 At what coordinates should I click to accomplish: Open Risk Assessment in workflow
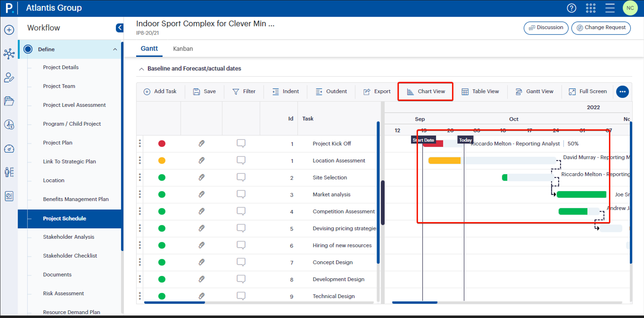click(x=63, y=293)
